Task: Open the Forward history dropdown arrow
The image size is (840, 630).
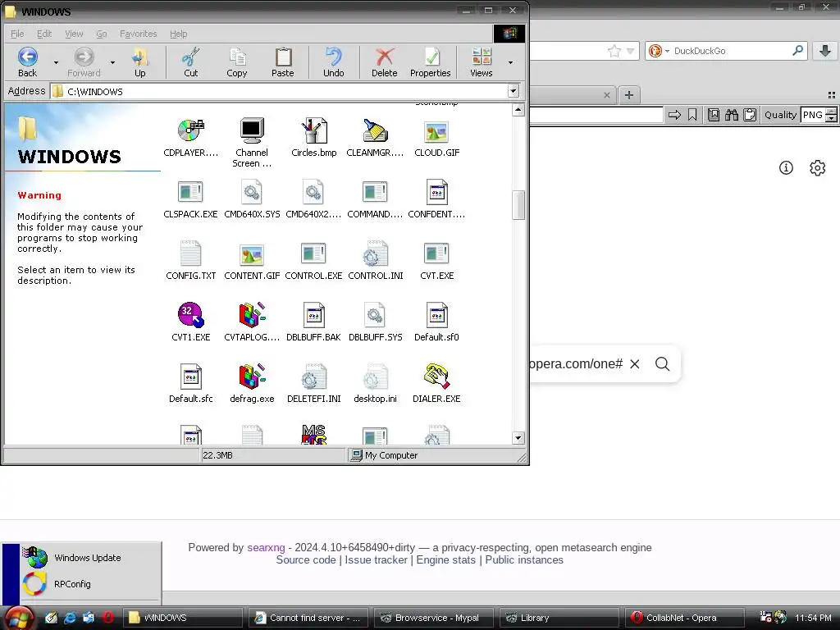Action: tap(112, 62)
